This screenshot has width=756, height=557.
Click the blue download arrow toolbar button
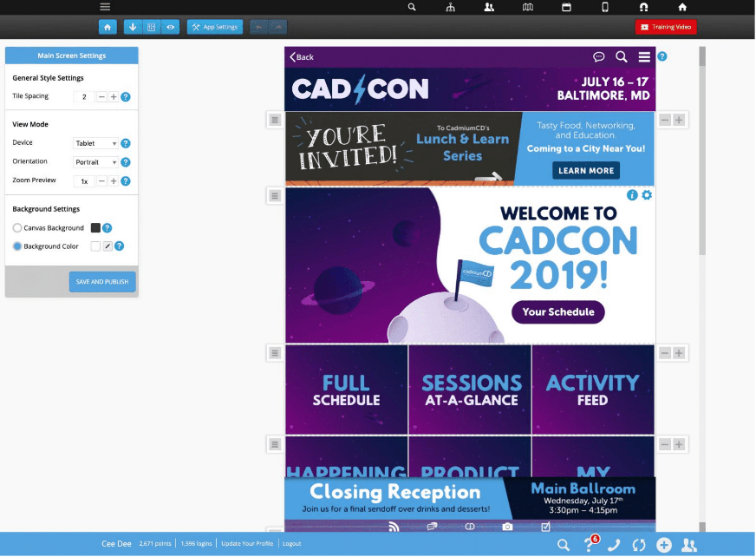133,27
